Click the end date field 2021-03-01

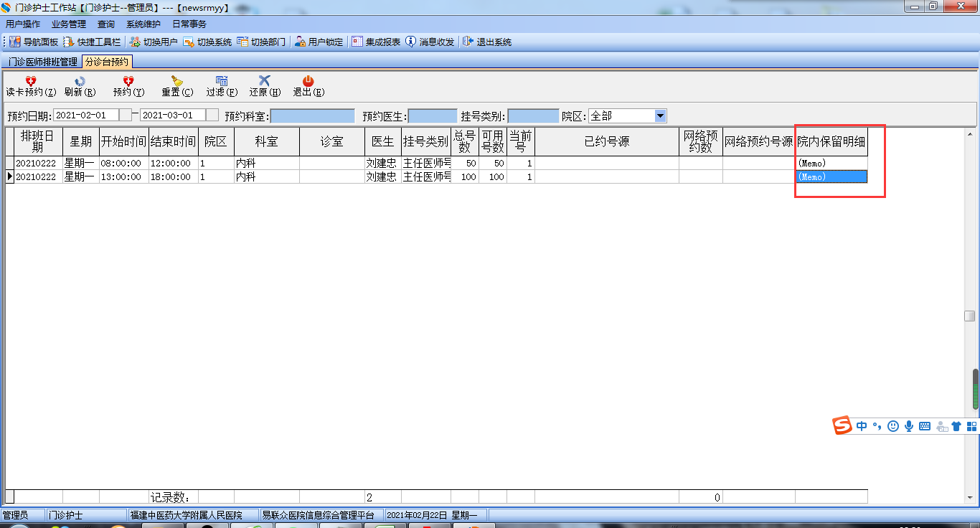(x=173, y=115)
